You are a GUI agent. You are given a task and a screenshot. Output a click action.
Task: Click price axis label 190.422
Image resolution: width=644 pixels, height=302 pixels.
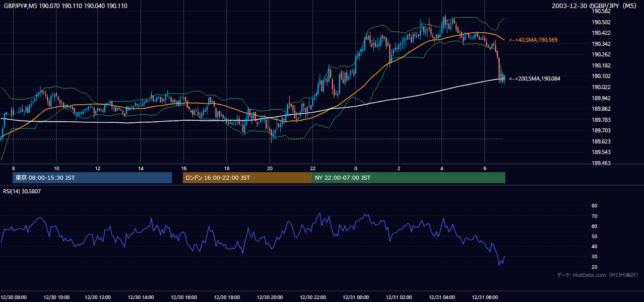point(601,33)
